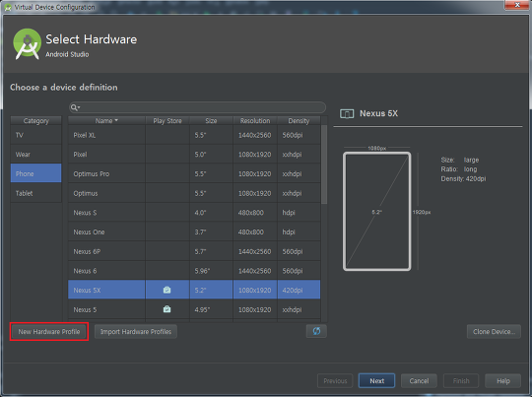Click the disabled Previous button

335,380
